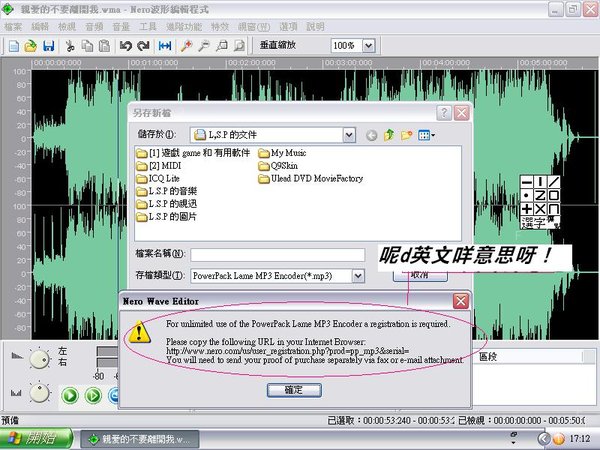Click the second green play button
The width and height of the screenshot is (600, 450).
point(93,395)
